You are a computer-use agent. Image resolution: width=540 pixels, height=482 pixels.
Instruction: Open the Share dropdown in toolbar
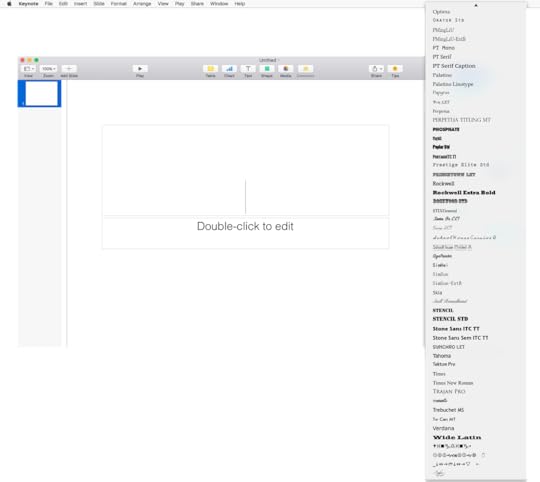[376, 69]
